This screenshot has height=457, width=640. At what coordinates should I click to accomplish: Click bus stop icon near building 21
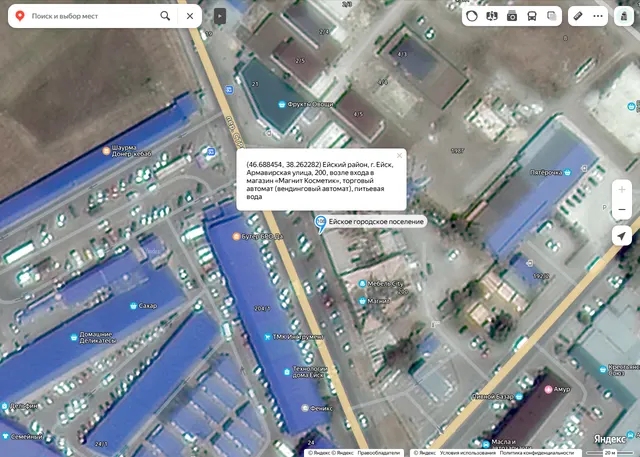click(229, 90)
